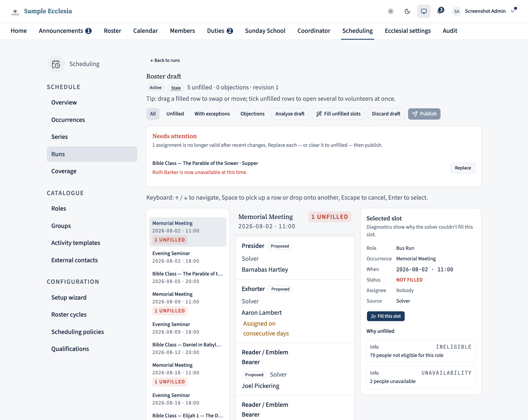Image resolution: width=528 pixels, height=420 pixels.
Task: Switch to light theme sun icon
Action: [391, 11]
